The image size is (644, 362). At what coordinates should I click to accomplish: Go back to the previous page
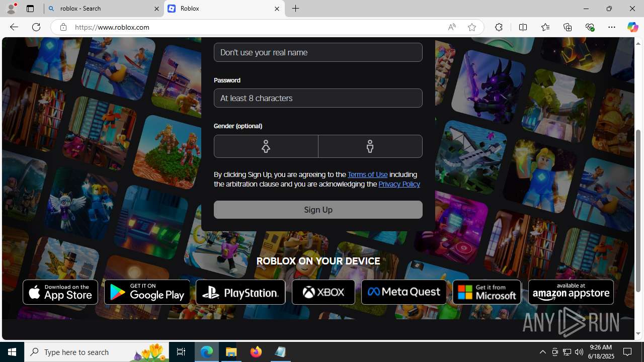pyautogui.click(x=14, y=27)
